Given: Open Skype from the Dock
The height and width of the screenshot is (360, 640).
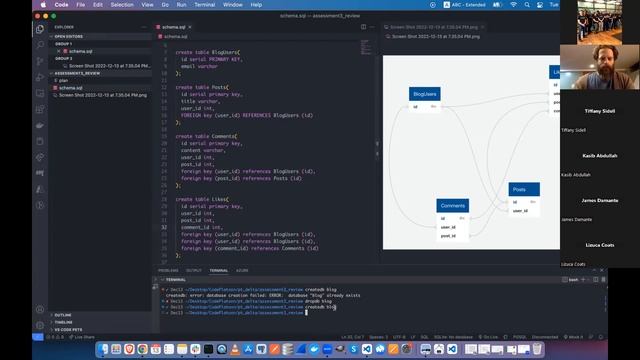Looking at the screenshot, I should (x=353, y=349).
